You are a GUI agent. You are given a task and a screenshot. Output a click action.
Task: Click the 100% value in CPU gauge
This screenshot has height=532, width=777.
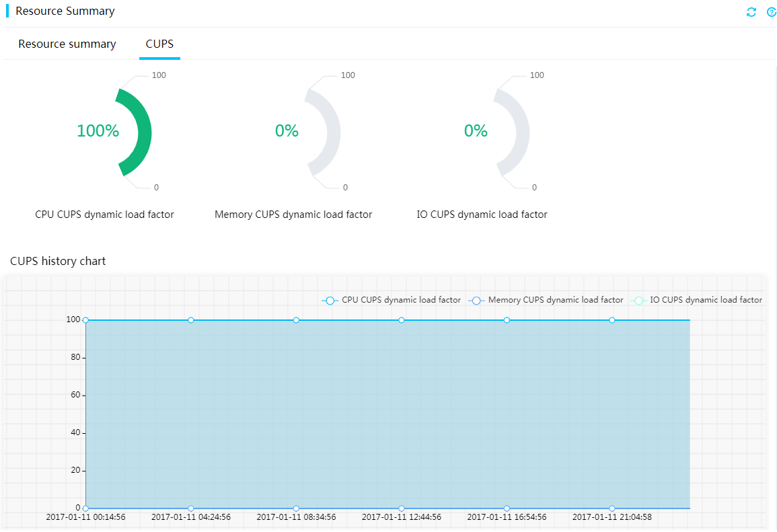tap(98, 130)
